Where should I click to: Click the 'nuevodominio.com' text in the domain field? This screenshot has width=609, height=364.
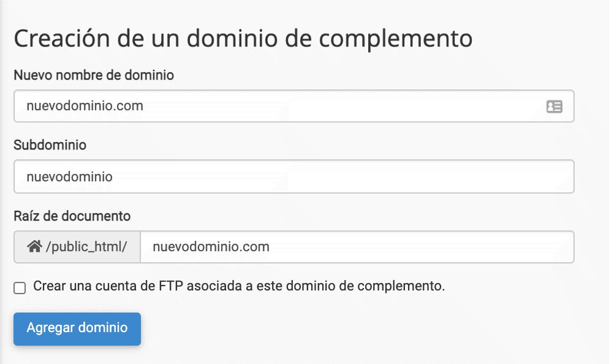coord(85,106)
